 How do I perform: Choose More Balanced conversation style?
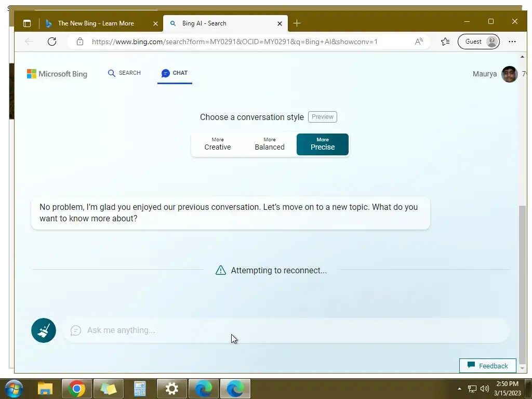click(x=270, y=144)
